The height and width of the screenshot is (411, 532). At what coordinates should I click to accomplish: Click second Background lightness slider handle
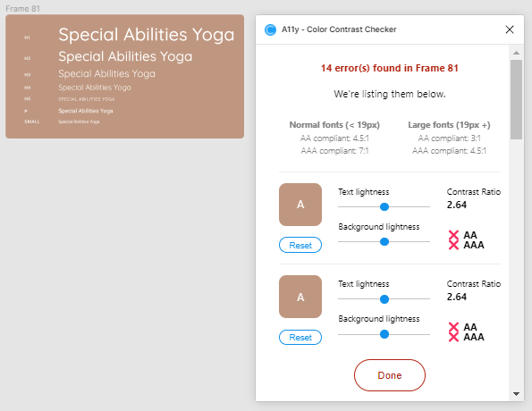pos(384,334)
